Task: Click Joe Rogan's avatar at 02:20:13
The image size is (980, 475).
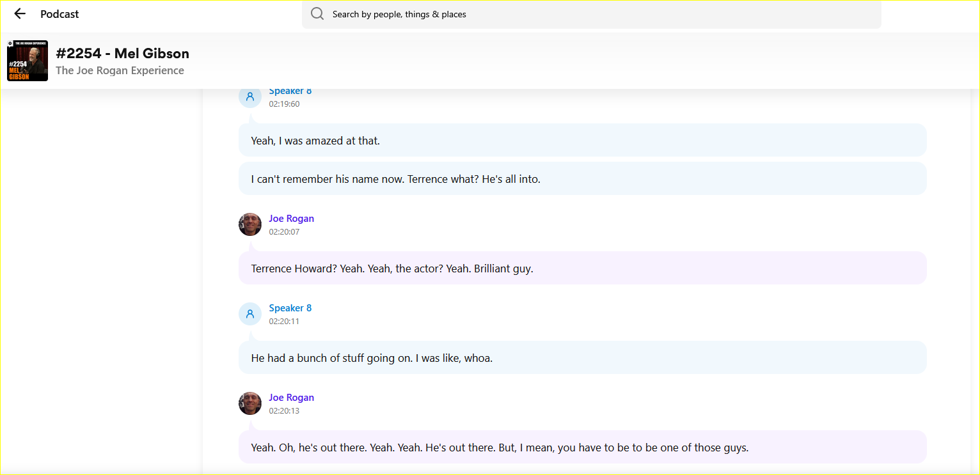Action: coord(250,403)
